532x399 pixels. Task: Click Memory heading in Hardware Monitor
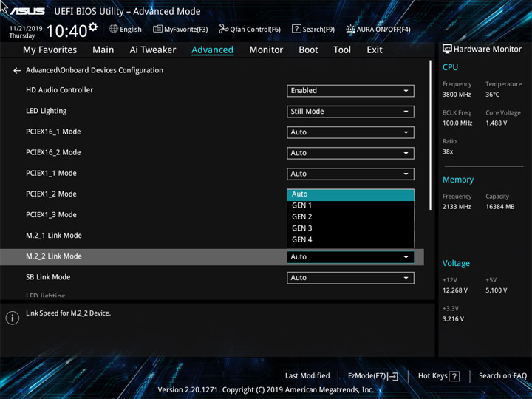458,180
